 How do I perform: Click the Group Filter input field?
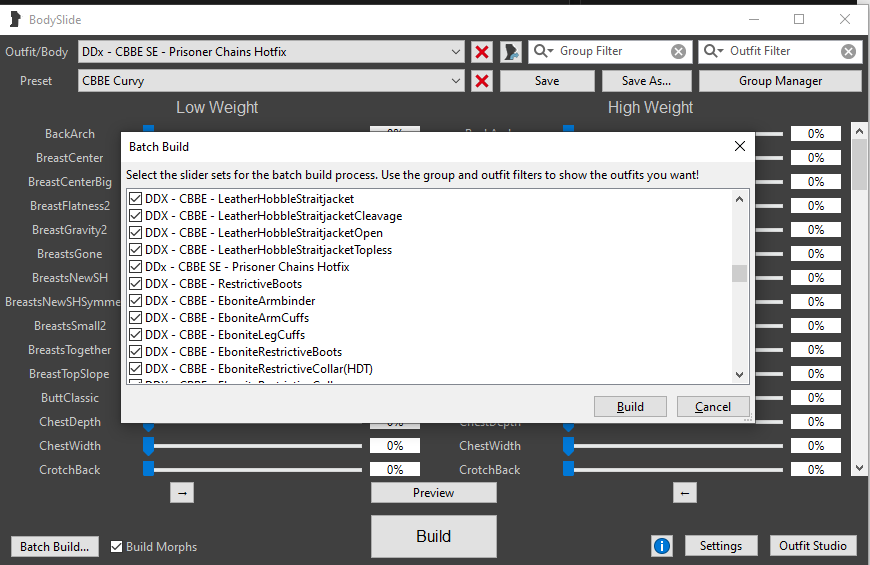pos(610,51)
